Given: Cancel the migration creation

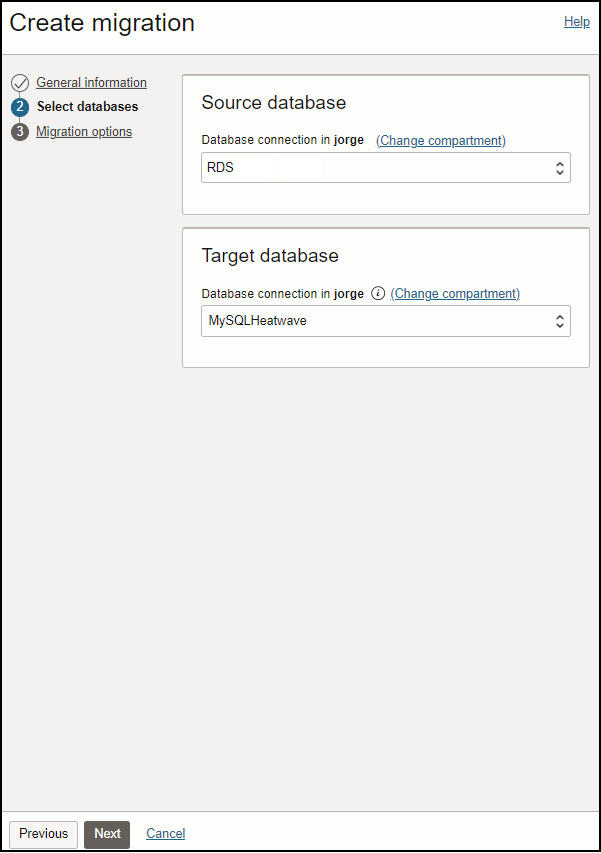Looking at the screenshot, I should 165,833.
